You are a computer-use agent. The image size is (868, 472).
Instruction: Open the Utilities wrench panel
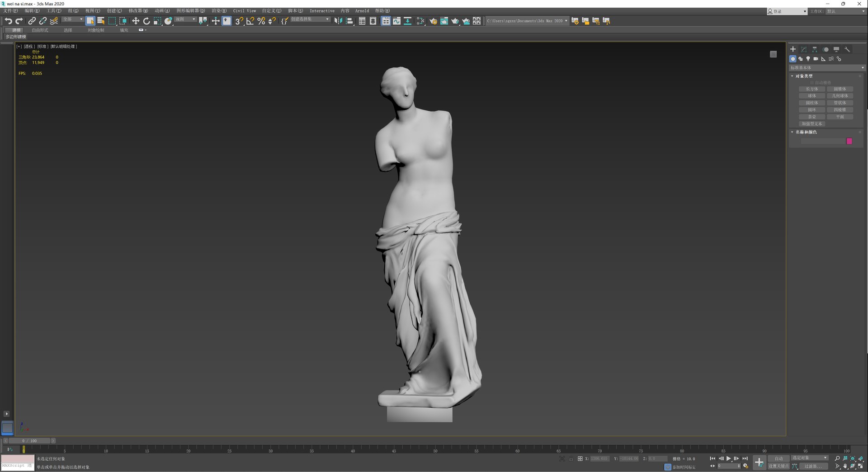click(847, 49)
